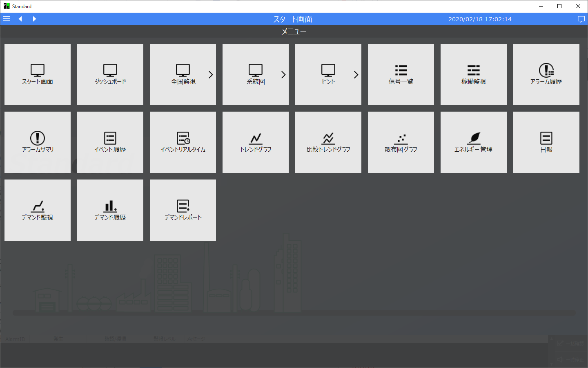Close the Standard window
The image size is (588, 368).
pos(578,6)
